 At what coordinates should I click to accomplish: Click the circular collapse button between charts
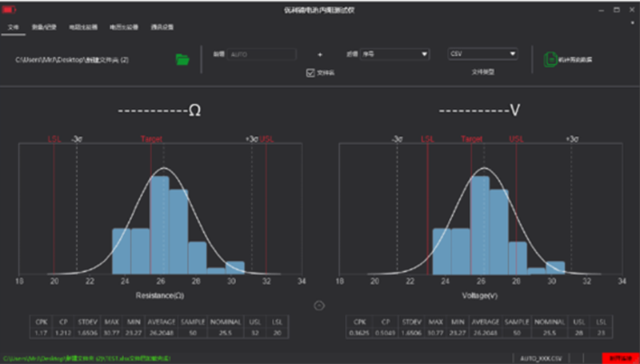tap(319, 305)
